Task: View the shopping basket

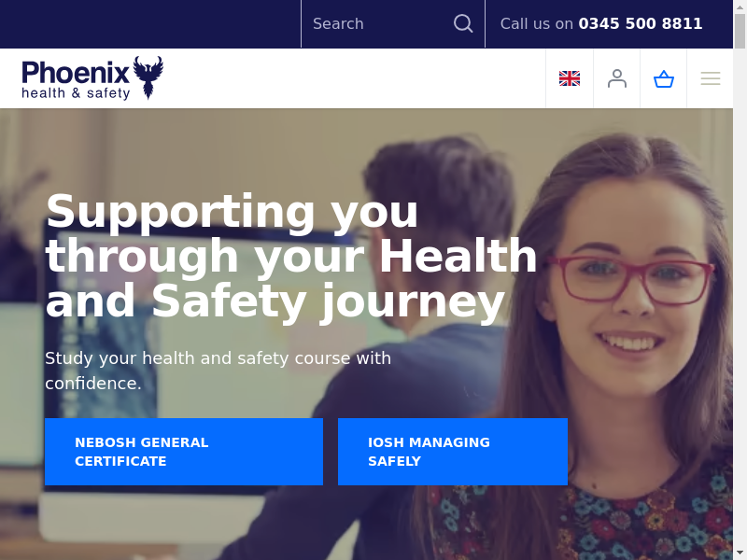Action: coord(664,78)
